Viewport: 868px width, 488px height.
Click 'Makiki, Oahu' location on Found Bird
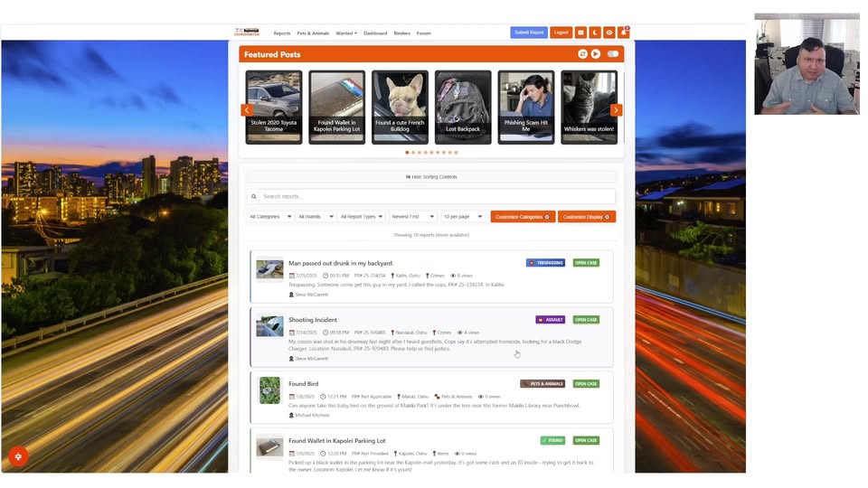[415, 397]
